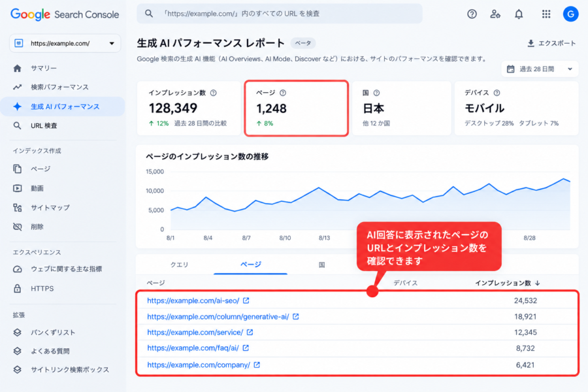The image size is (588, 392).
Task: Open external link icon for company URL
Action: pos(257,365)
